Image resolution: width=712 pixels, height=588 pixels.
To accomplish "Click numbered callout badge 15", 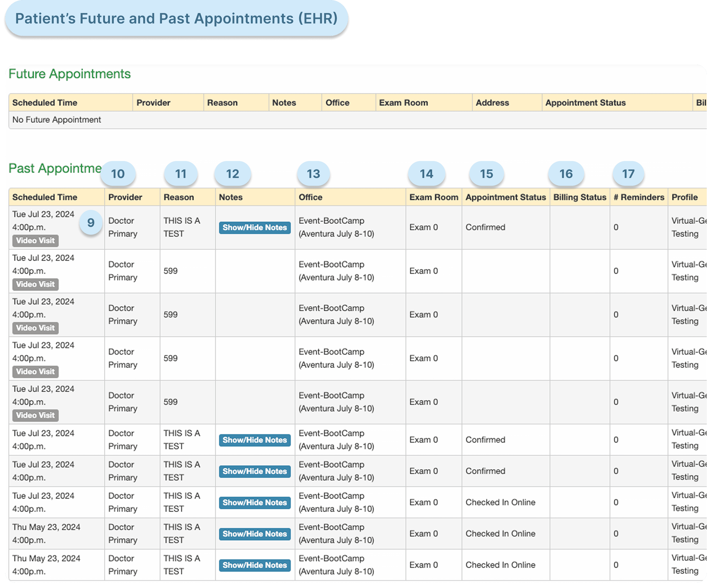I will pyautogui.click(x=486, y=174).
